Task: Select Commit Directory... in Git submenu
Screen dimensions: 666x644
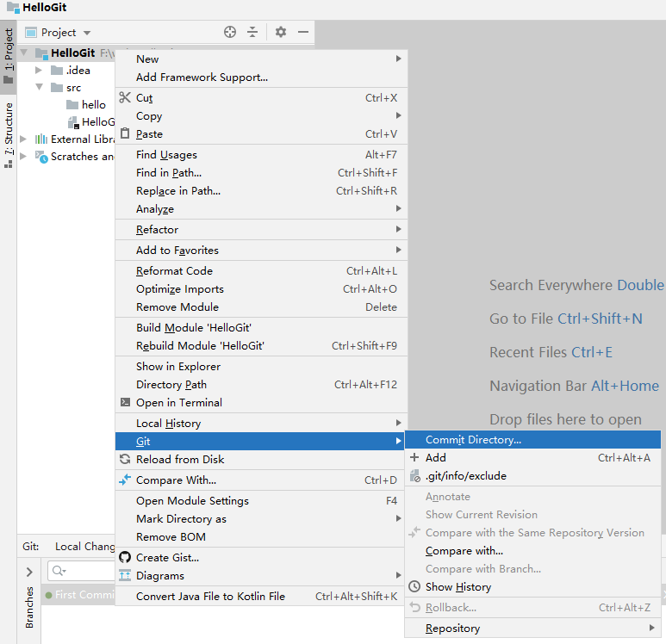Action: coord(532,439)
